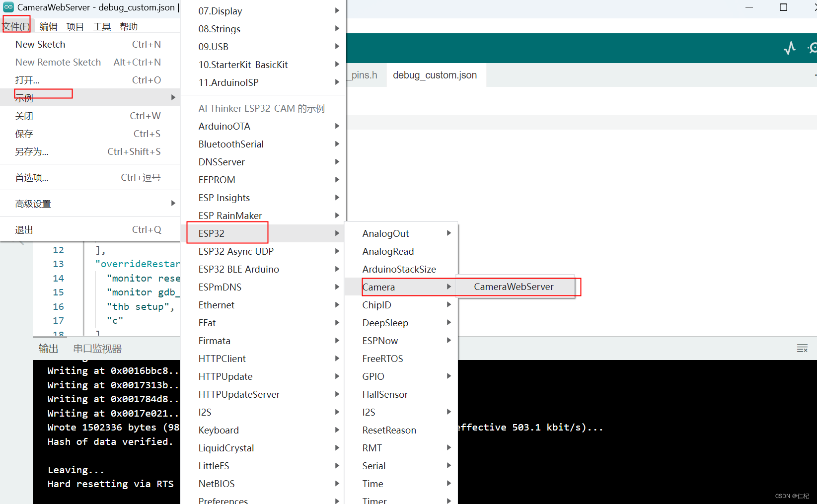Open ESP32 BLE Arduino submenu

[263, 269]
